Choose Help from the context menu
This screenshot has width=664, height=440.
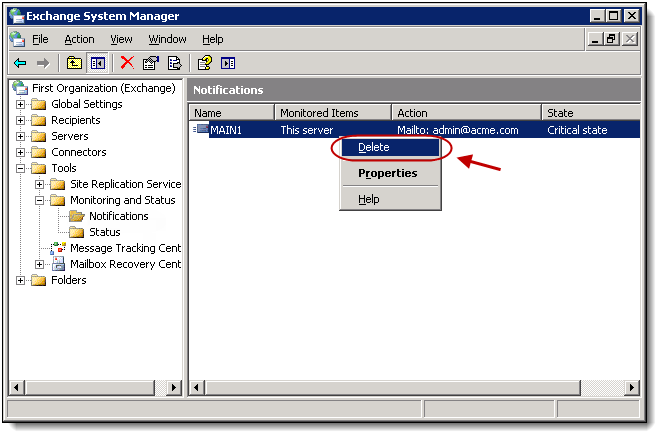(390, 199)
